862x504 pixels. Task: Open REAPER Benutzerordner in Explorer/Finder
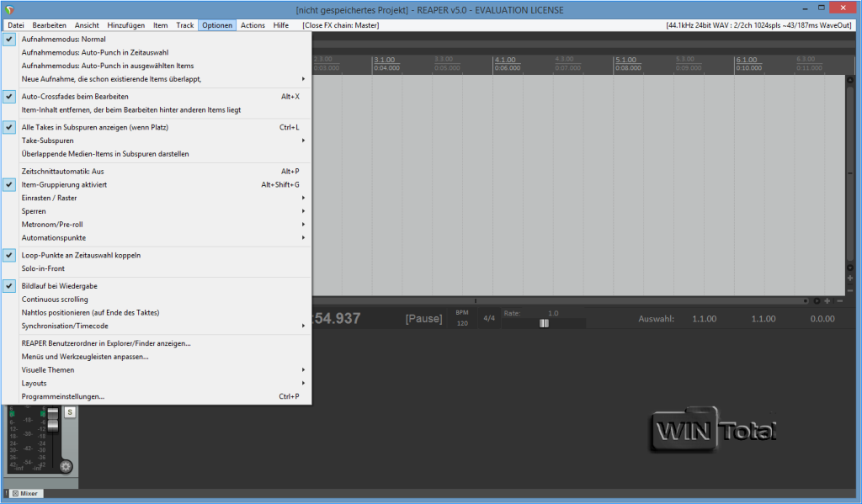tap(157, 343)
